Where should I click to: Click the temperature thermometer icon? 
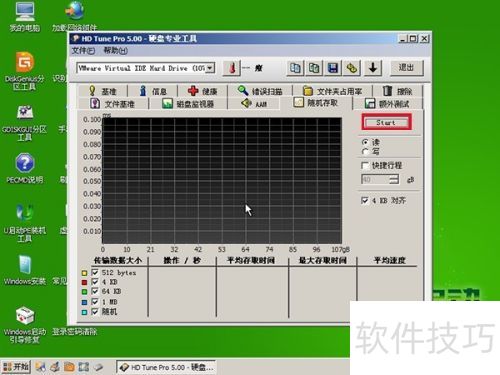pyautogui.click(x=232, y=68)
